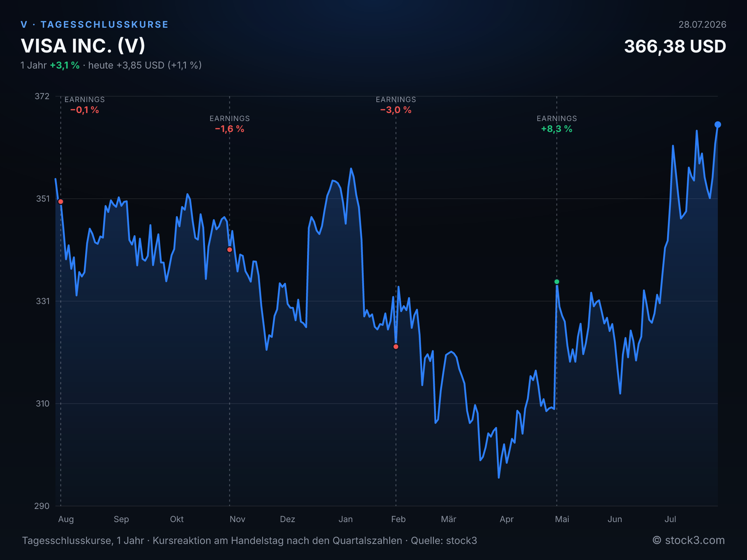Click the 331 y-axis label

coord(42,301)
